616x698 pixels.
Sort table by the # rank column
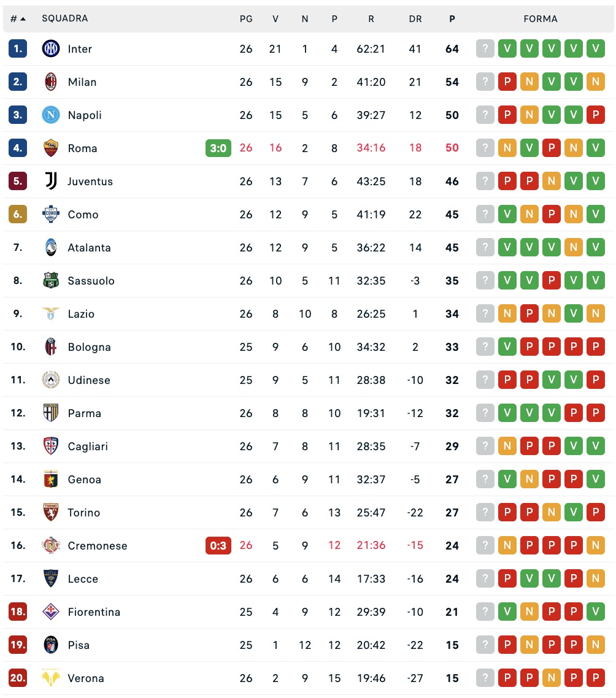click(18, 19)
